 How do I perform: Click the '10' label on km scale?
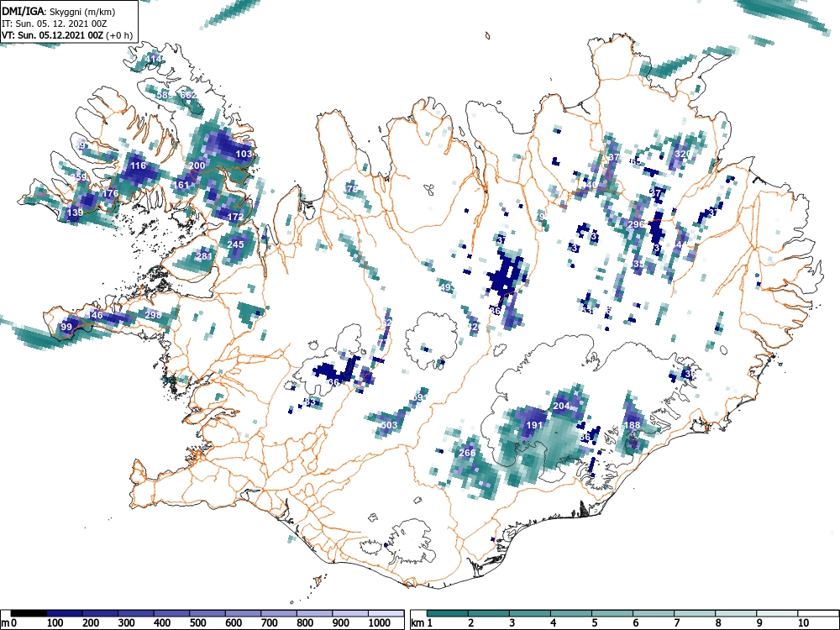click(803, 622)
